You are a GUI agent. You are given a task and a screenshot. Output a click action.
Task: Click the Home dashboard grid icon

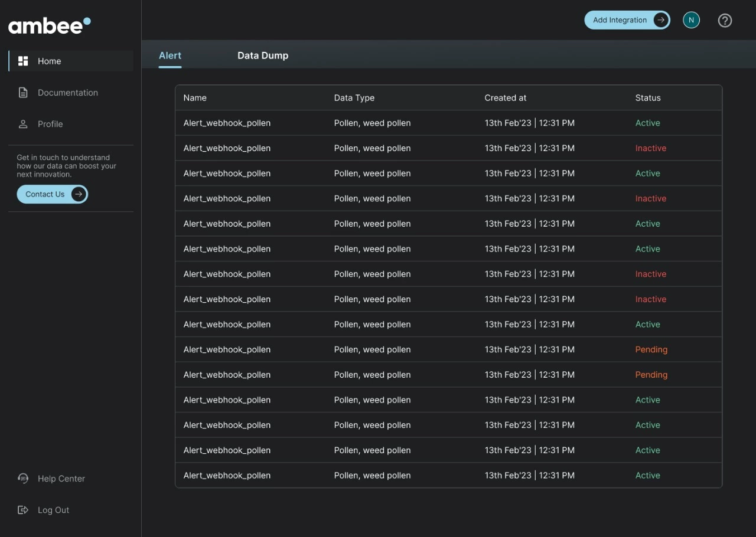coord(23,61)
